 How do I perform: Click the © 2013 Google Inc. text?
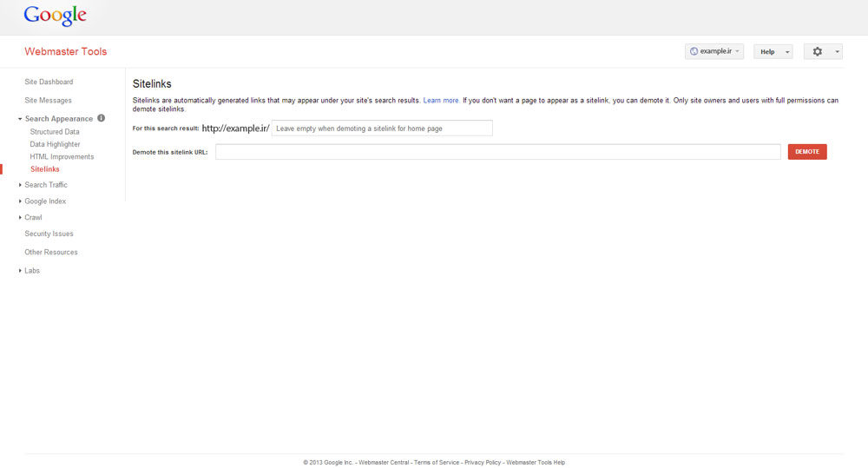point(328,463)
